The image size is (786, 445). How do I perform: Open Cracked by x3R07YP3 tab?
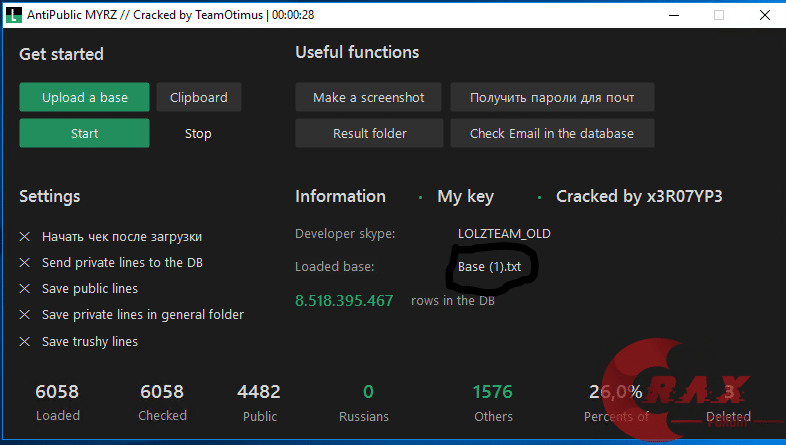coord(639,196)
